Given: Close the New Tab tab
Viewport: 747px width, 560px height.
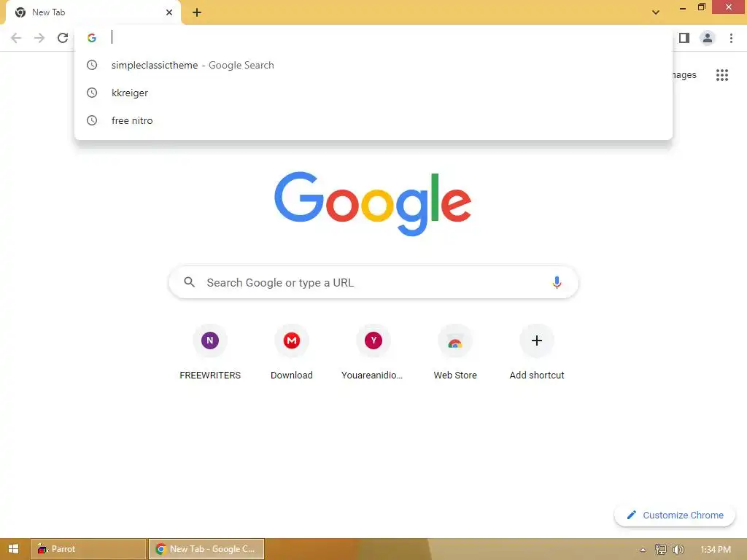Looking at the screenshot, I should tap(169, 12).
